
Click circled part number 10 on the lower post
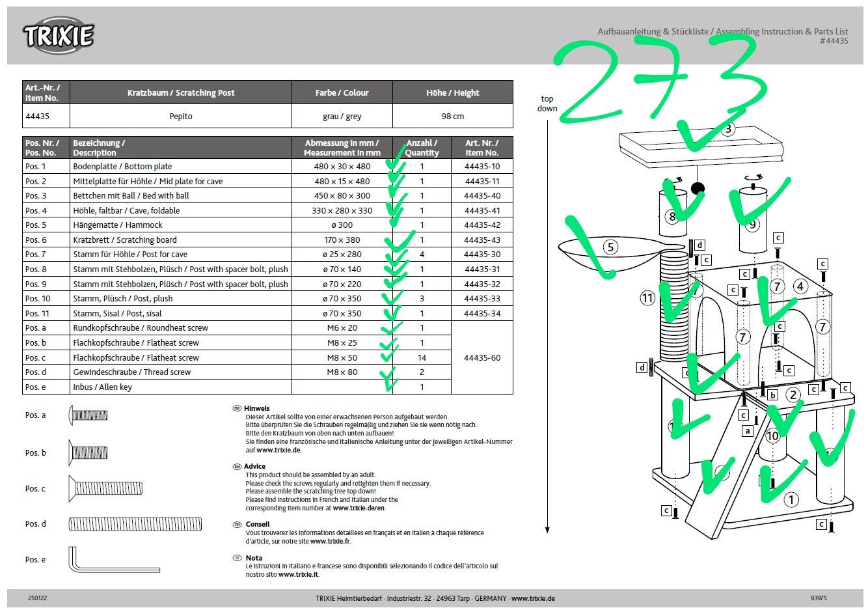click(772, 436)
